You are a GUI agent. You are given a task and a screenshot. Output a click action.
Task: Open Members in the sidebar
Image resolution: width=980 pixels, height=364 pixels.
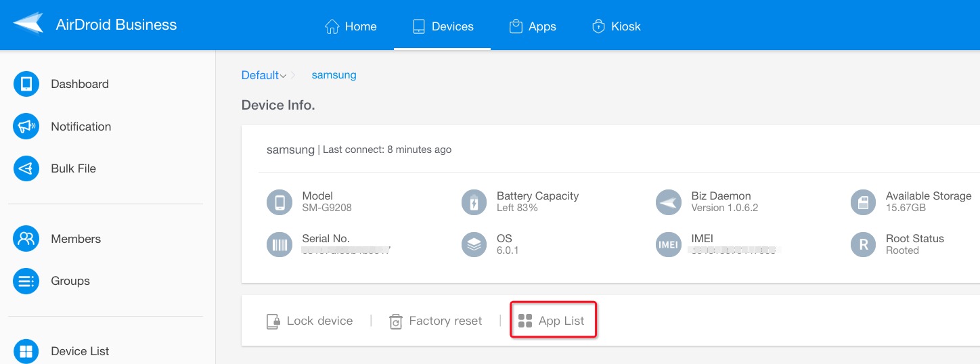[57, 239]
